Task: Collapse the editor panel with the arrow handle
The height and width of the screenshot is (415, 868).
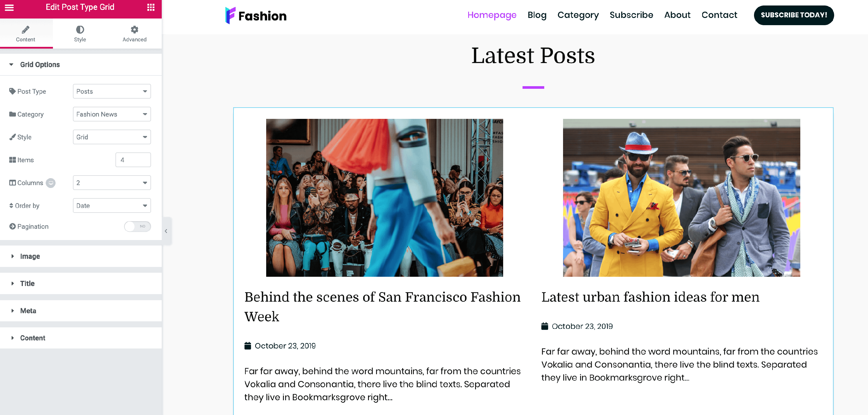Action: pyautogui.click(x=166, y=231)
